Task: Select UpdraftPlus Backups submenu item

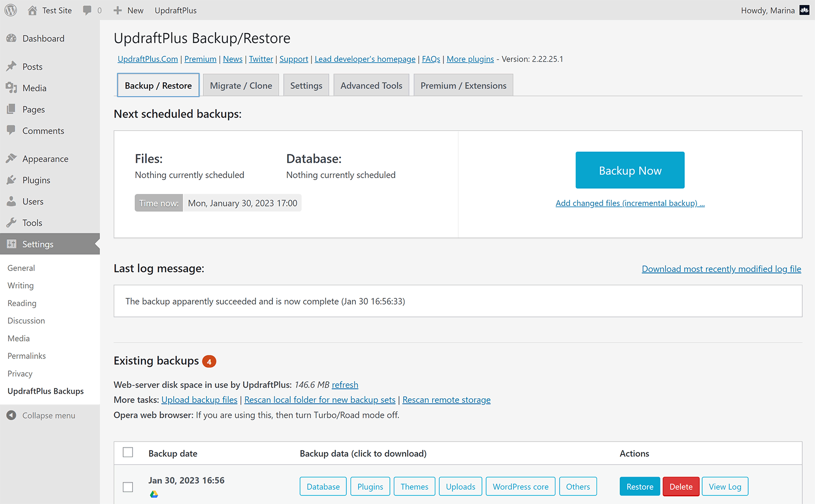Action: [x=45, y=391]
